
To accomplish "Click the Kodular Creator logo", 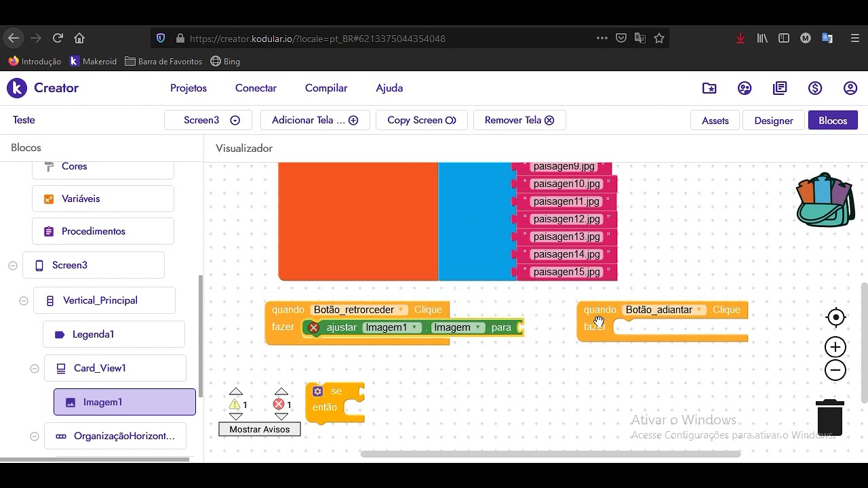I will pos(17,88).
